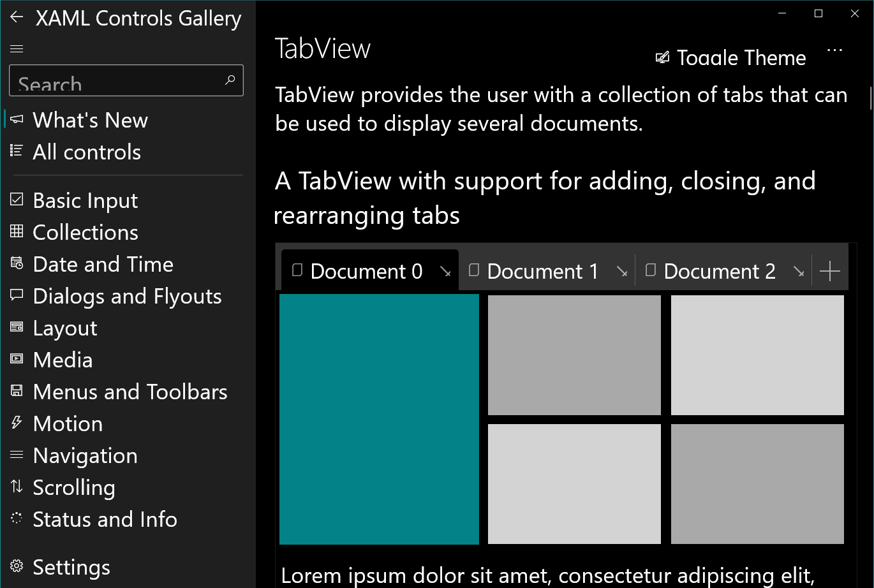Click the Date and Time category icon
The height and width of the screenshot is (588, 874).
[x=16, y=263]
